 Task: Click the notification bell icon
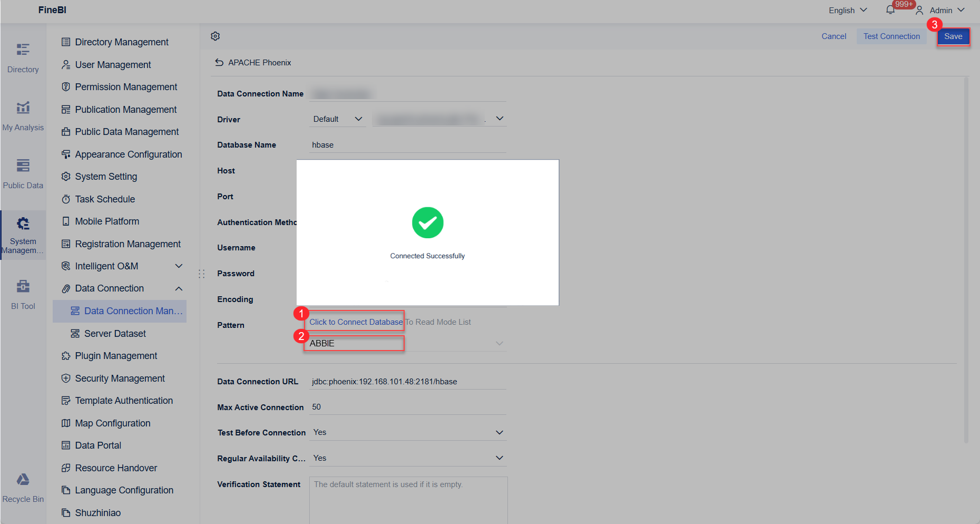[890, 10]
